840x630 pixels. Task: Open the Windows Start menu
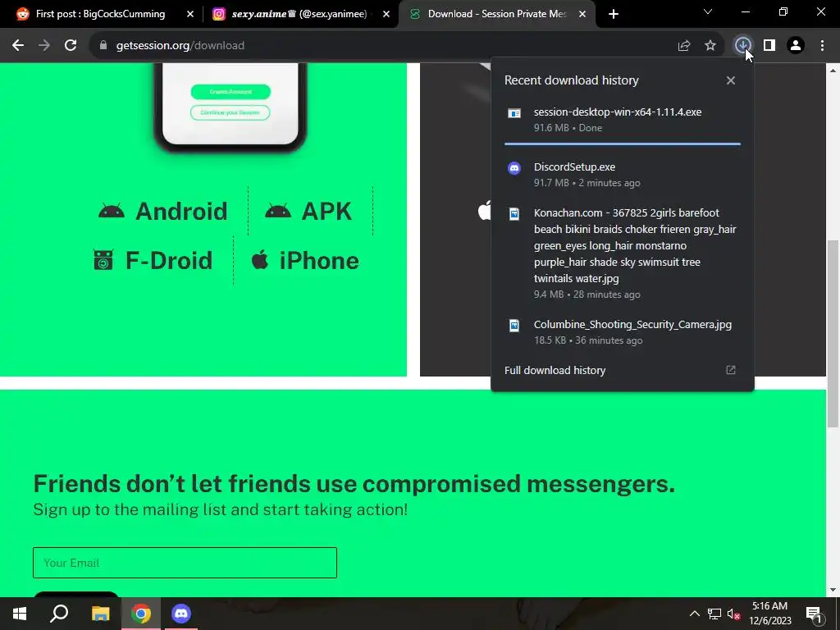point(20,614)
